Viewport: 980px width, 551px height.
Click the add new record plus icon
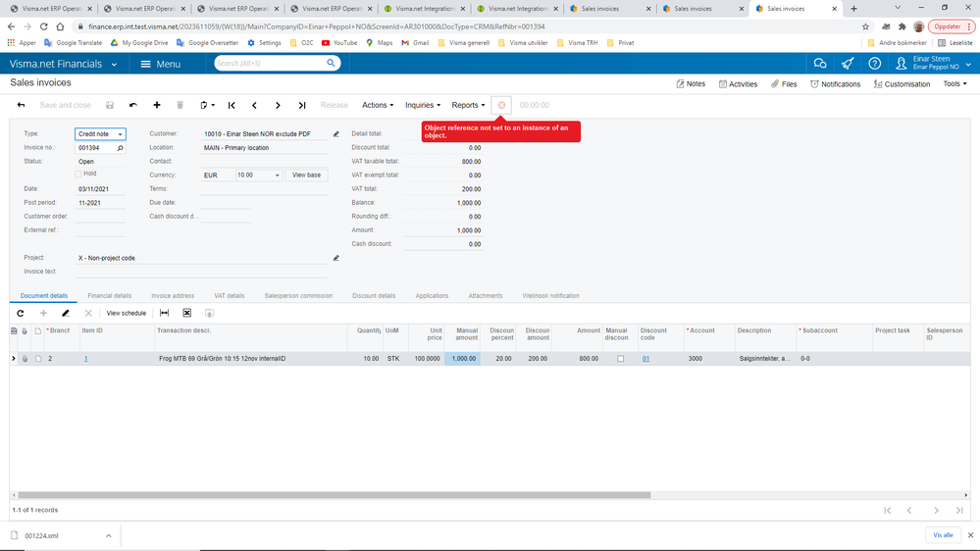click(x=157, y=105)
